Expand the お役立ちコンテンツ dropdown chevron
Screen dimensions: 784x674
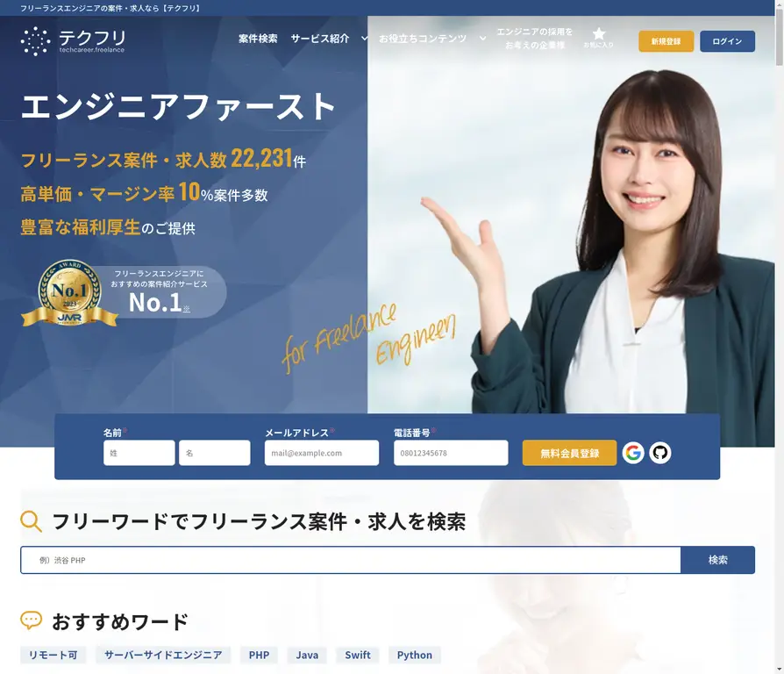(x=482, y=39)
